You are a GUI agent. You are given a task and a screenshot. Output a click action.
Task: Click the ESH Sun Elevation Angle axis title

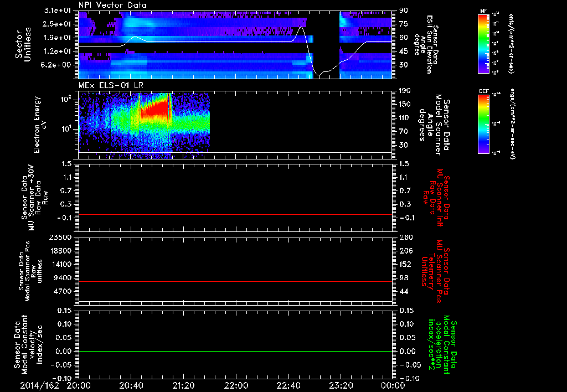click(426, 44)
